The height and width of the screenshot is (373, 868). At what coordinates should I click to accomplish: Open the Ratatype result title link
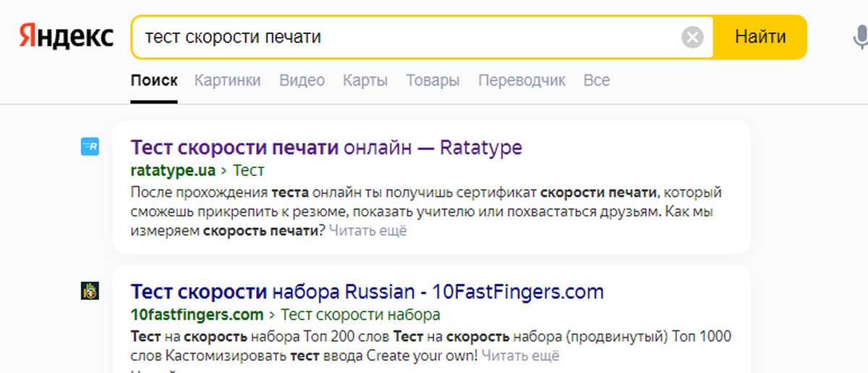click(326, 148)
